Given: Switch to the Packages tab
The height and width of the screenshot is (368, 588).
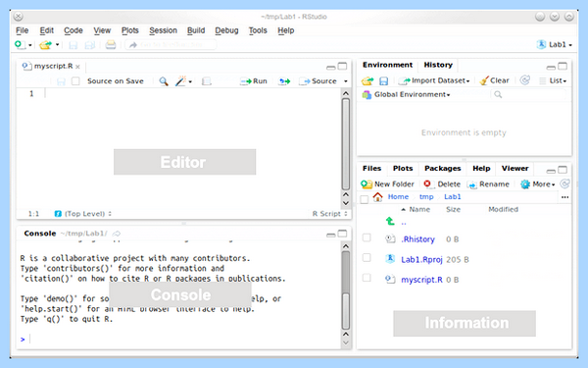Looking at the screenshot, I should pyautogui.click(x=443, y=169).
